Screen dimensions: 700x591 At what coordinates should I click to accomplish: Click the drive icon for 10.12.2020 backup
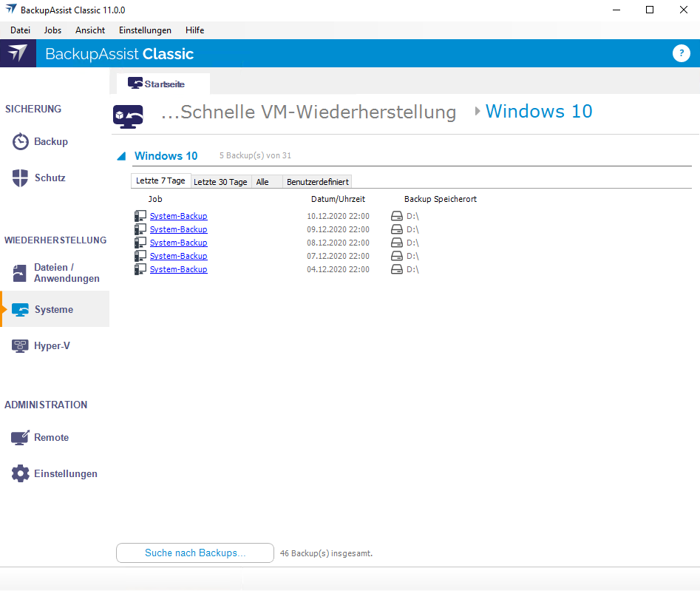tap(398, 216)
